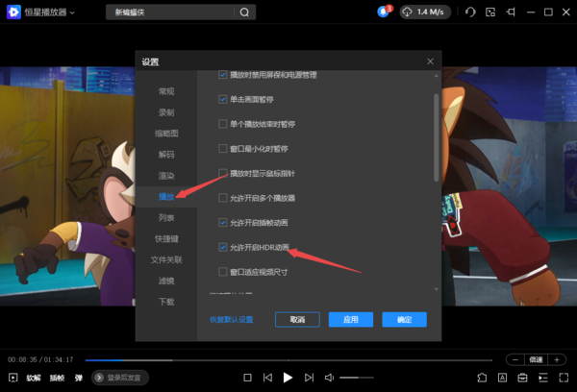The height and width of the screenshot is (392, 577).
Task: Open the notification bell with badge 3
Action: (384, 12)
